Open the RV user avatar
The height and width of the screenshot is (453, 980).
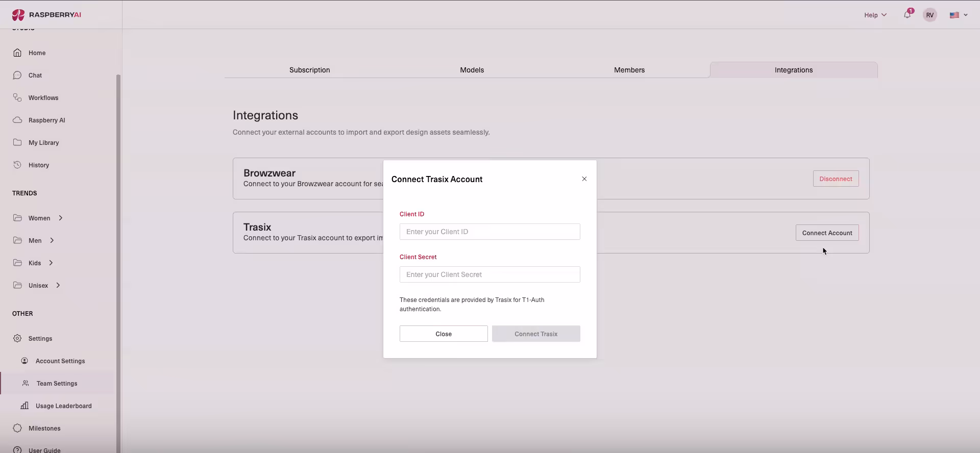(x=930, y=15)
